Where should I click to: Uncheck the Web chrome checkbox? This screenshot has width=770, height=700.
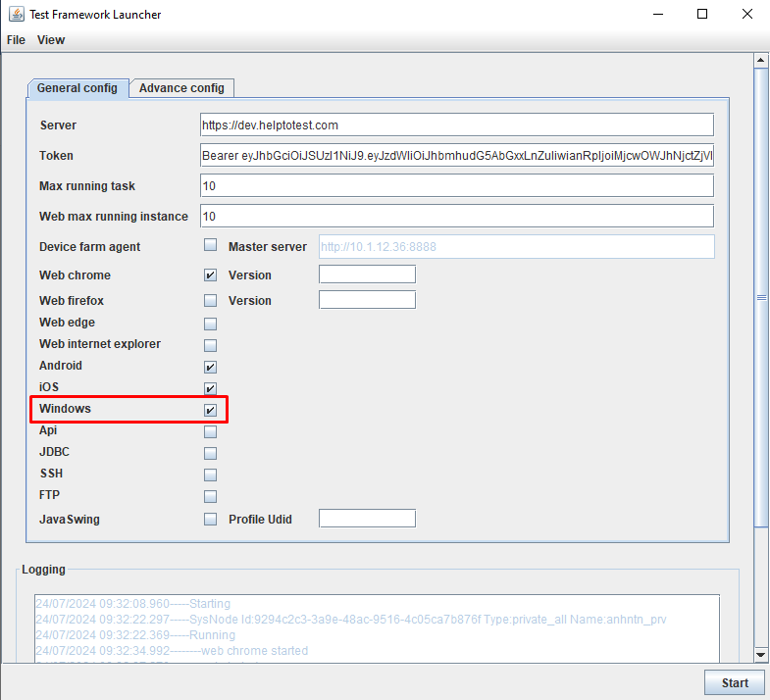[210, 275]
